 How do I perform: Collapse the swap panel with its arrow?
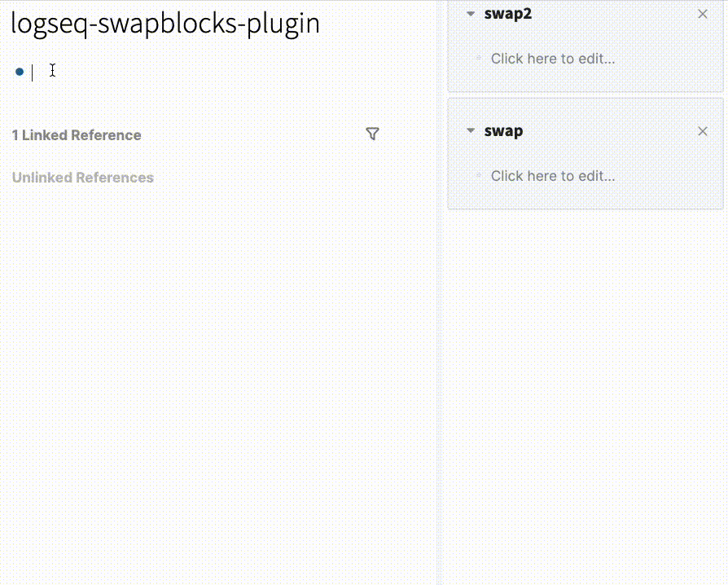(x=470, y=131)
